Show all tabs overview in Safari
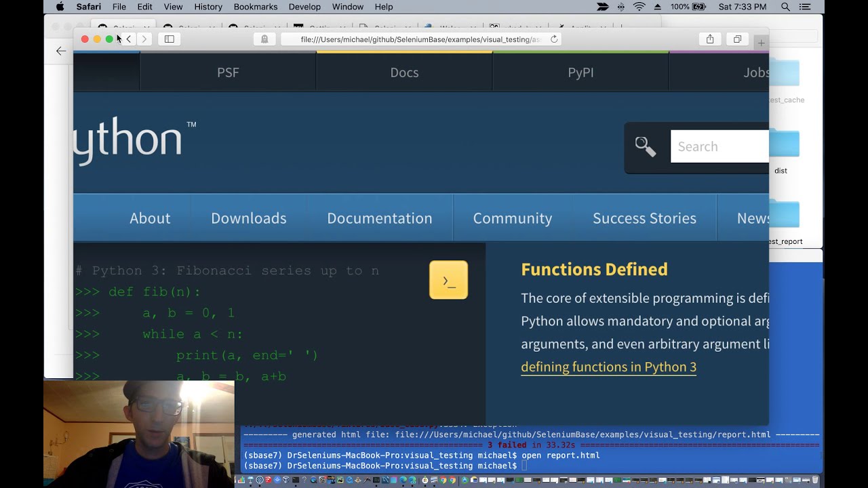The image size is (868, 488). [737, 39]
